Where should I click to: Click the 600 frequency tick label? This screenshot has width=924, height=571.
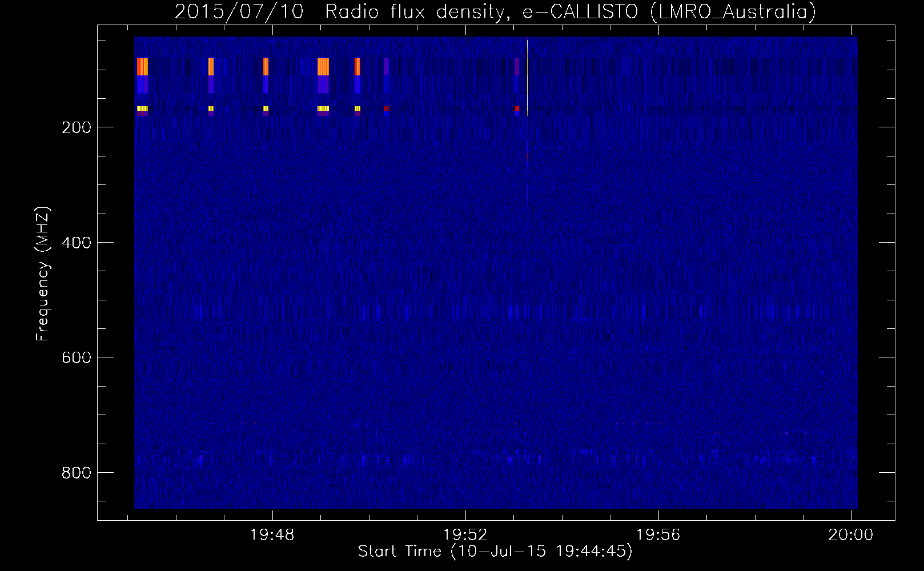coord(77,357)
